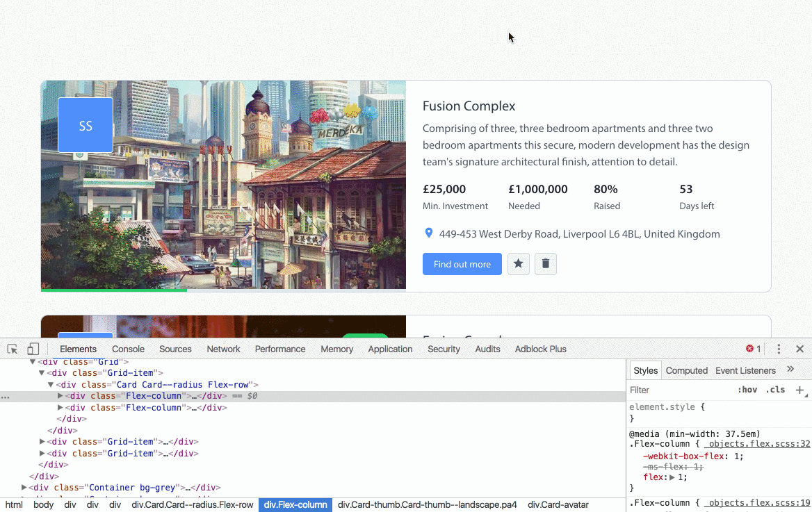812x512 pixels.
Task: Click the element.style rule block
Action: (x=667, y=413)
